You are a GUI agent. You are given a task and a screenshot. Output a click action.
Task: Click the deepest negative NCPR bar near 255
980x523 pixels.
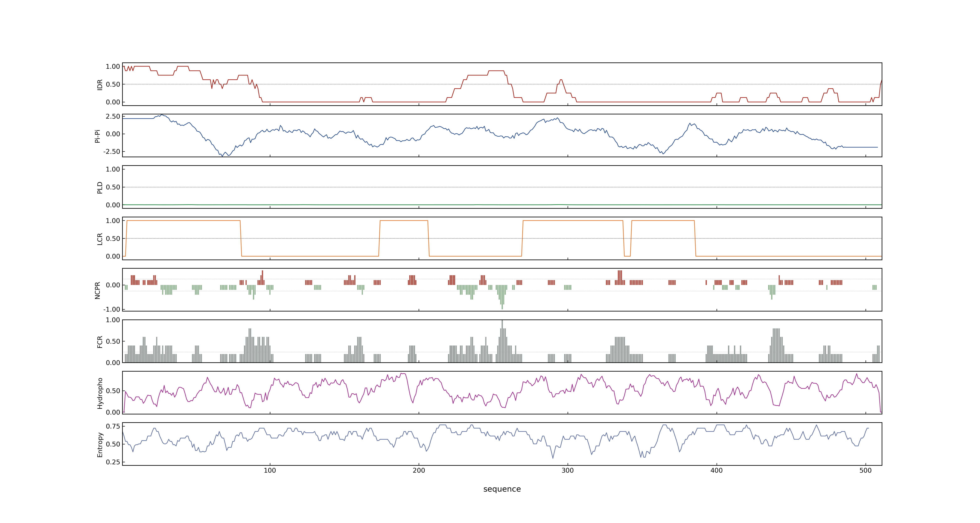pyautogui.click(x=502, y=297)
